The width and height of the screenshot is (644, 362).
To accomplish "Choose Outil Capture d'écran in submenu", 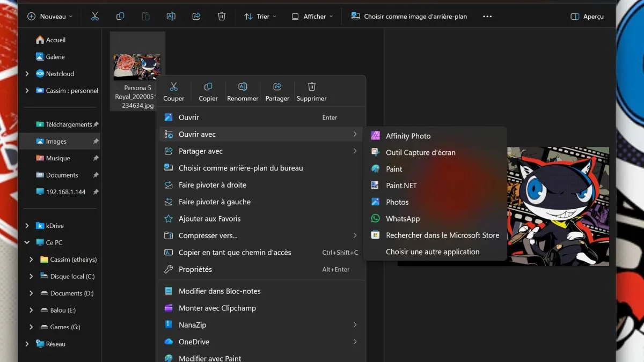I will coord(435,152).
